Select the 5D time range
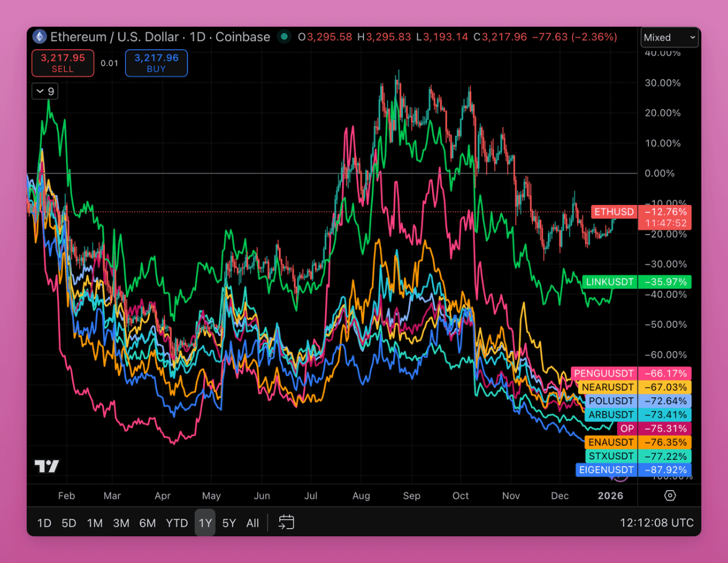The image size is (728, 563). (x=69, y=523)
